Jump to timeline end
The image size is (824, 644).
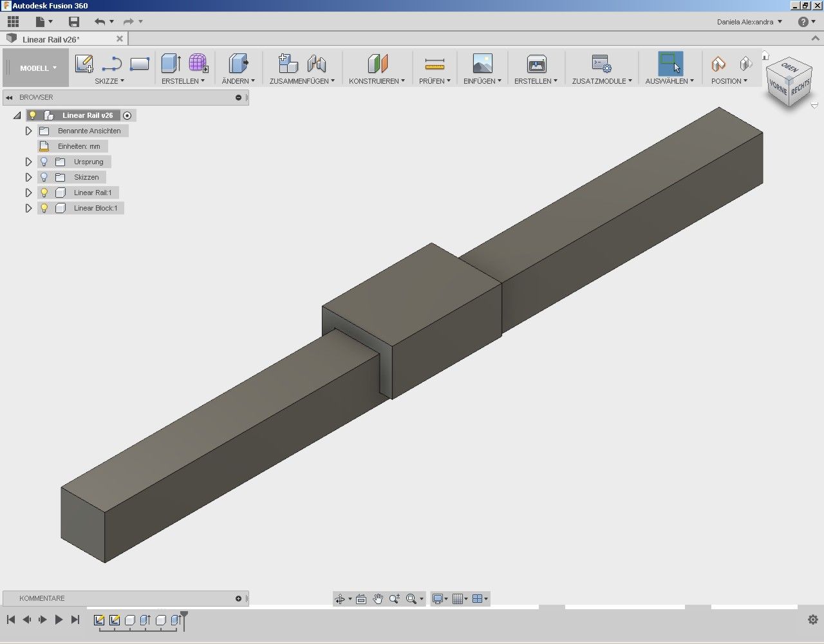(75, 620)
